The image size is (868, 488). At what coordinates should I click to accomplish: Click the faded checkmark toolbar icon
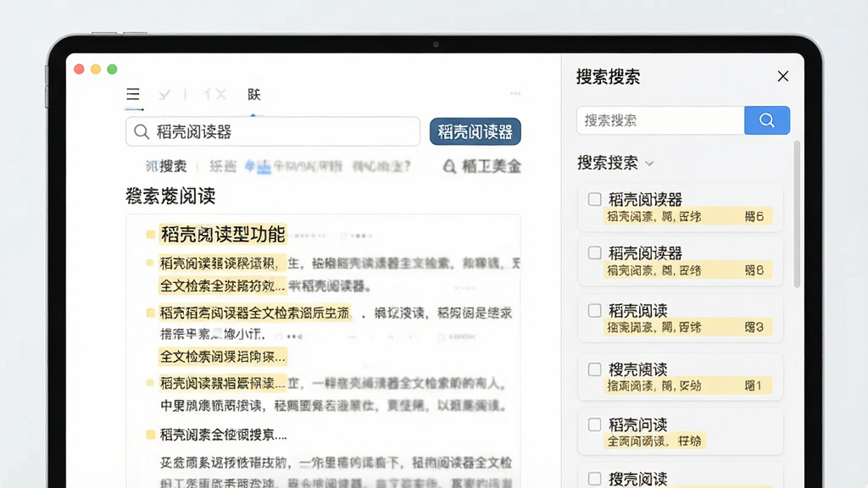(164, 95)
